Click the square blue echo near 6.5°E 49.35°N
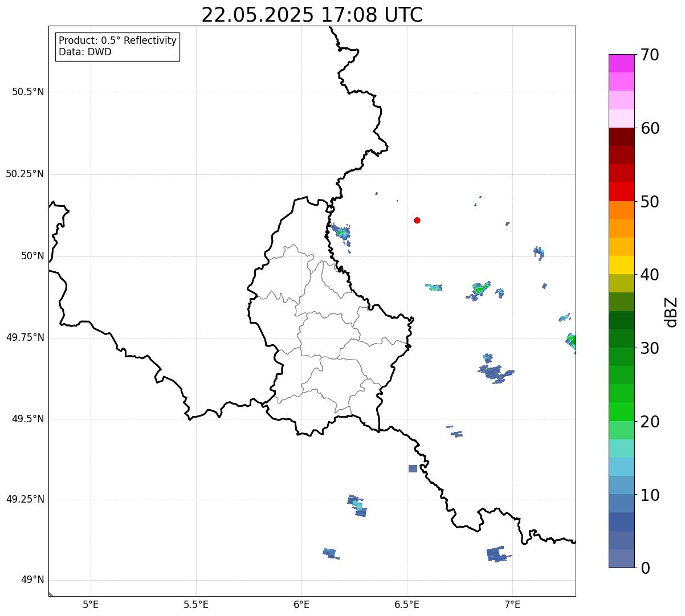The image size is (685, 616). [413, 468]
